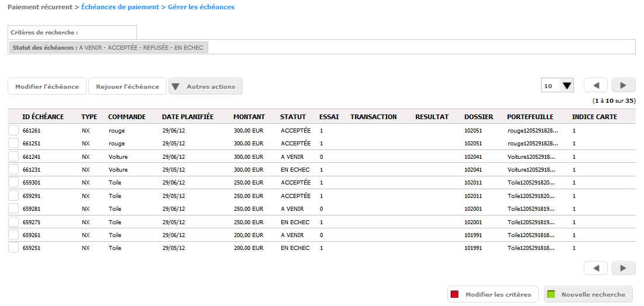644x306 pixels.
Task: Click the Rejouer l'échéance button
Action: coord(128,86)
